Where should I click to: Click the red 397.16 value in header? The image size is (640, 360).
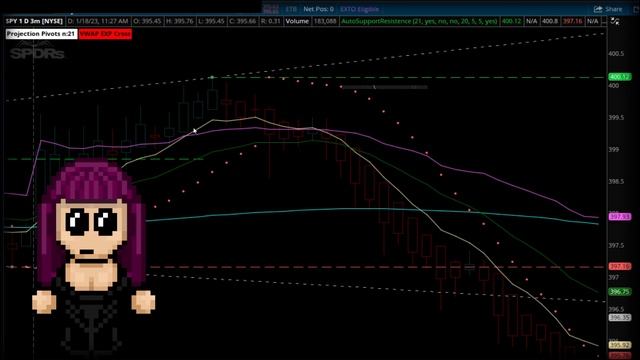[x=572, y=21]
